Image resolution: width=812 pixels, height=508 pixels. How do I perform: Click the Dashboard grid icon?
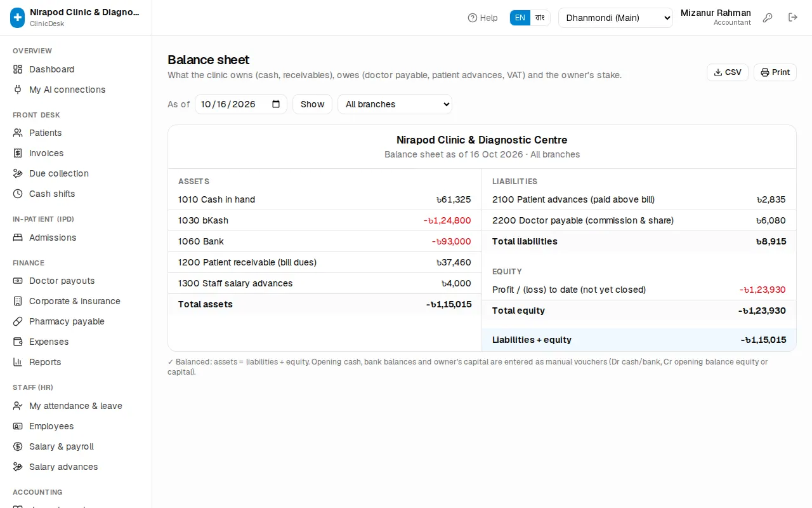pyautogui.click(x=18, y=69)
